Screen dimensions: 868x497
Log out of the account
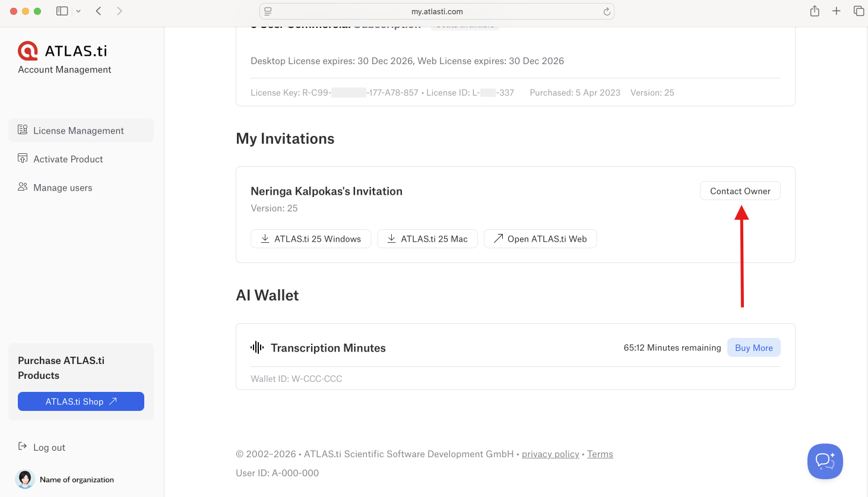[42, 447]
